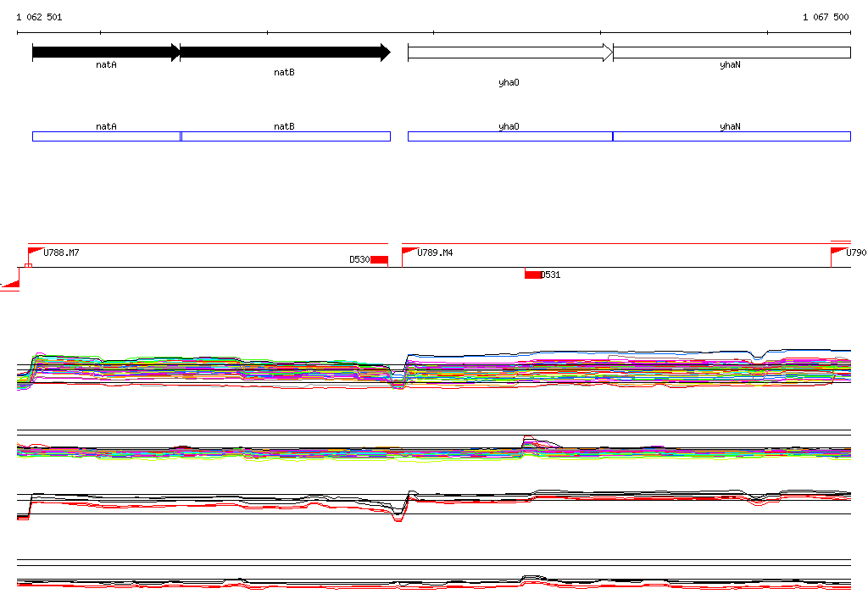This screenshot has width=868, height=605.
Task: Click the black natB gene arrow
Action: [285, 53]
